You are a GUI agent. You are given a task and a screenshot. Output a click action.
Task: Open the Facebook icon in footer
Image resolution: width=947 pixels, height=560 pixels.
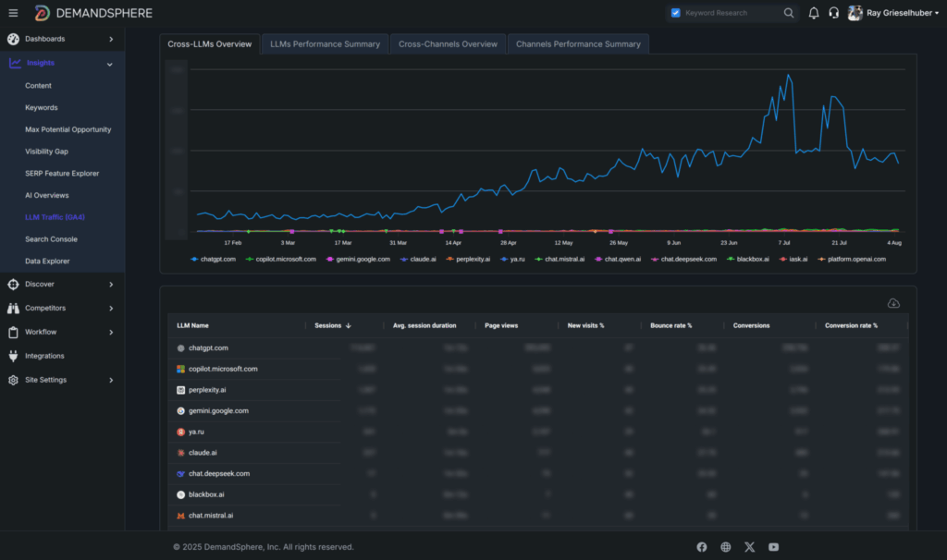701,547
